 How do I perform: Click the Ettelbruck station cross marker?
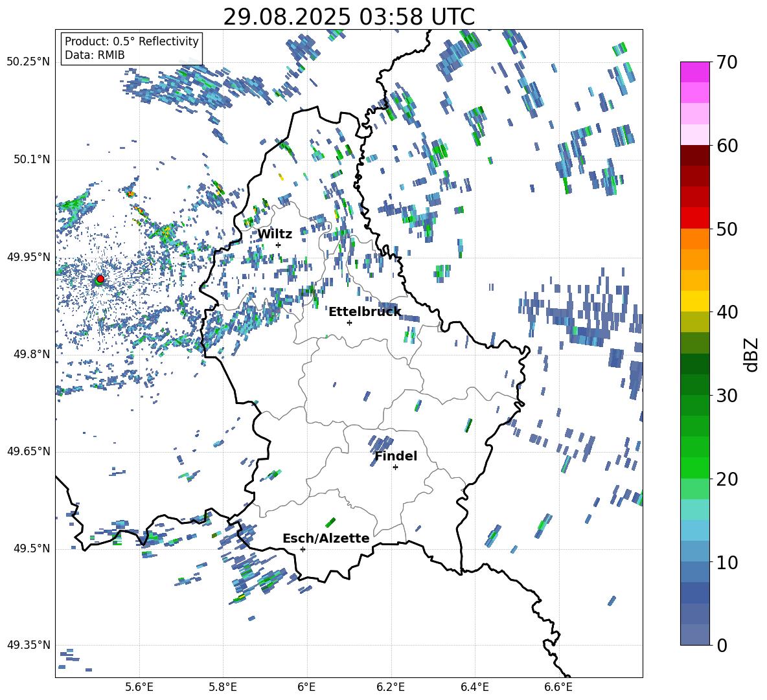349,322
